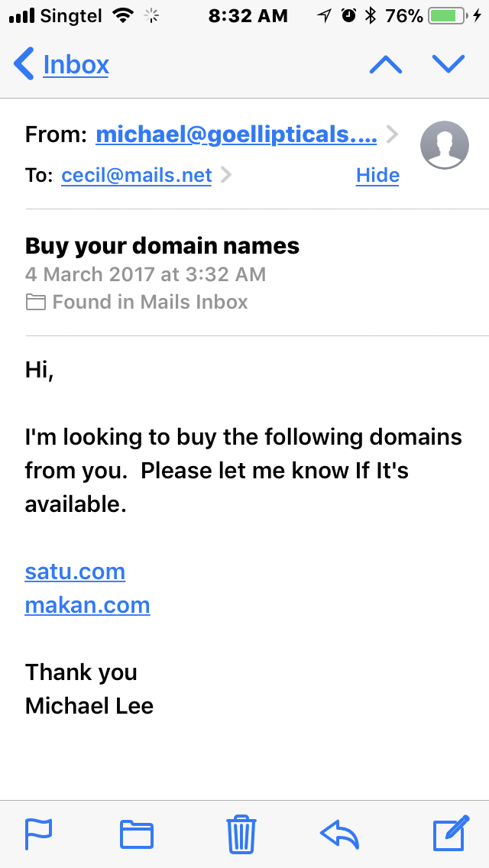Viewport: 489px width, 868px height.
Task: Tap the status bar clock
Action: point(248,15)
